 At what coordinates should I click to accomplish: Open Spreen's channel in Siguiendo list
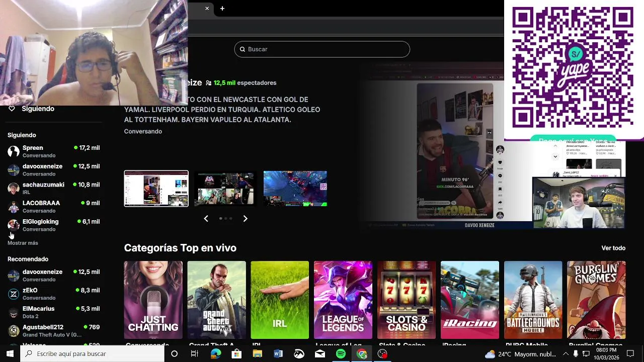54,151
